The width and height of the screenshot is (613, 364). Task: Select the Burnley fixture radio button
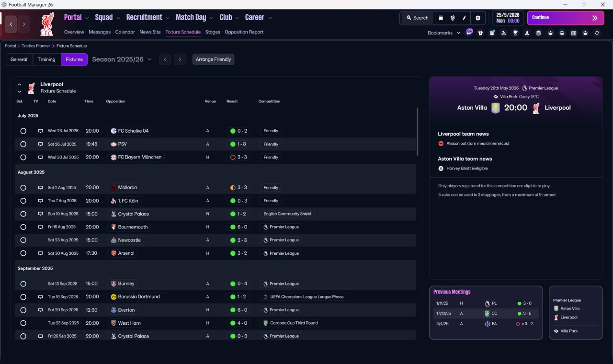tap(23, 284)
